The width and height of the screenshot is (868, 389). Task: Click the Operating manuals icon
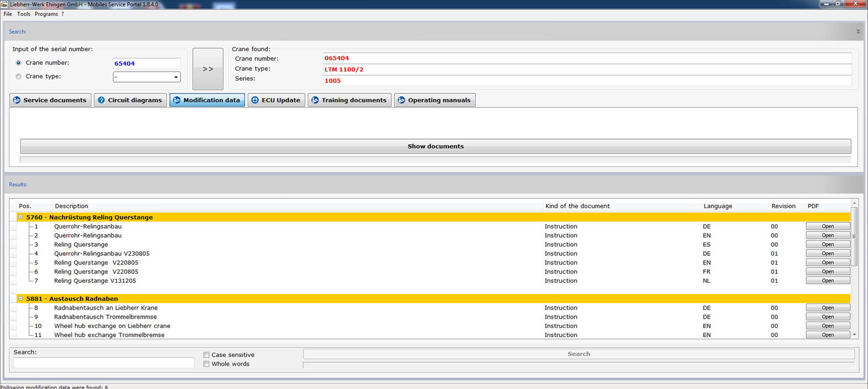401,100
